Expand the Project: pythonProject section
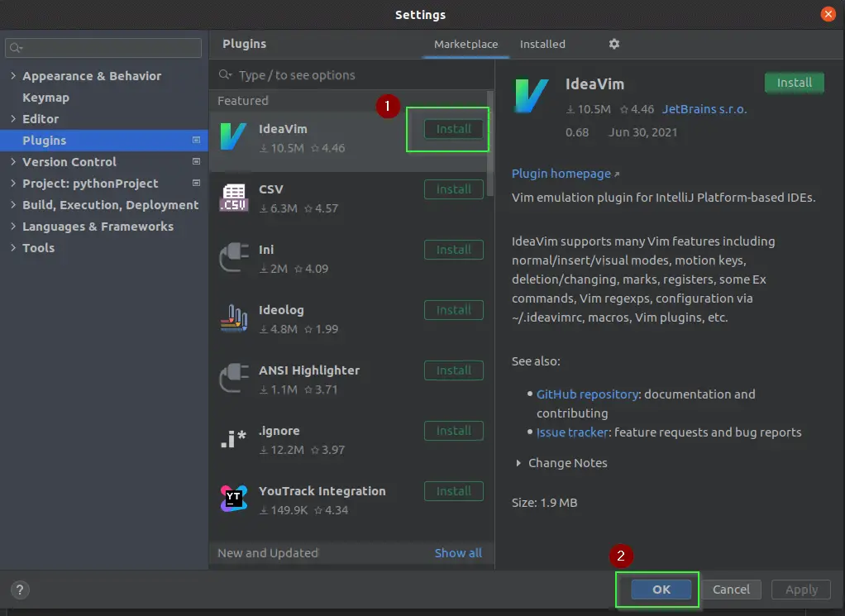 pyautogui.click(x=13, y=184)
